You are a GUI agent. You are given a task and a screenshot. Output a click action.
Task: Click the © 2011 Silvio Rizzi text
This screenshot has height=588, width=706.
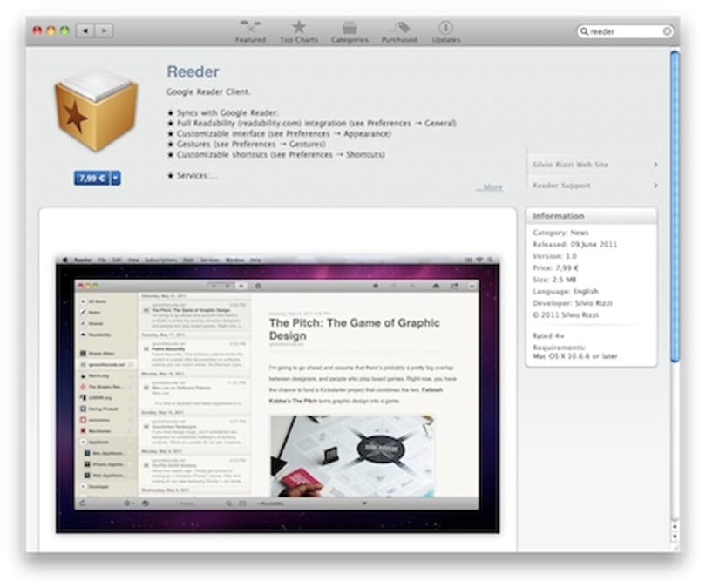[x=566, y=315]
